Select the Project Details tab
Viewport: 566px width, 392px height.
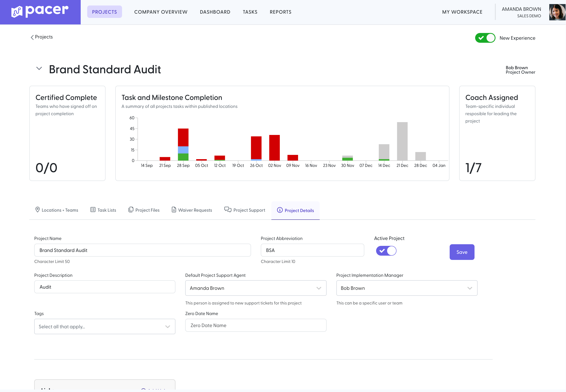click(295, 210)
